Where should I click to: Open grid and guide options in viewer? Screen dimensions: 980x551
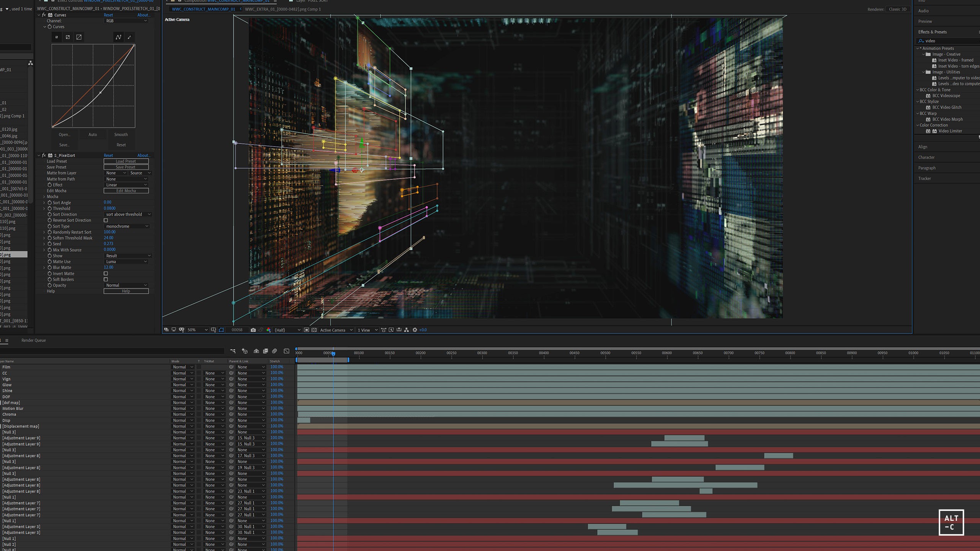[x=214, y=330]
